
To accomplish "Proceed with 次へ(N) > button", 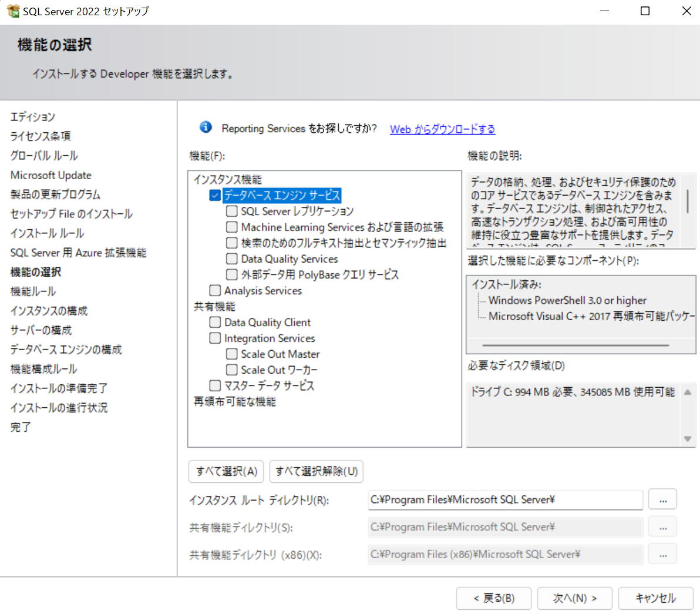I will [574, 598].
